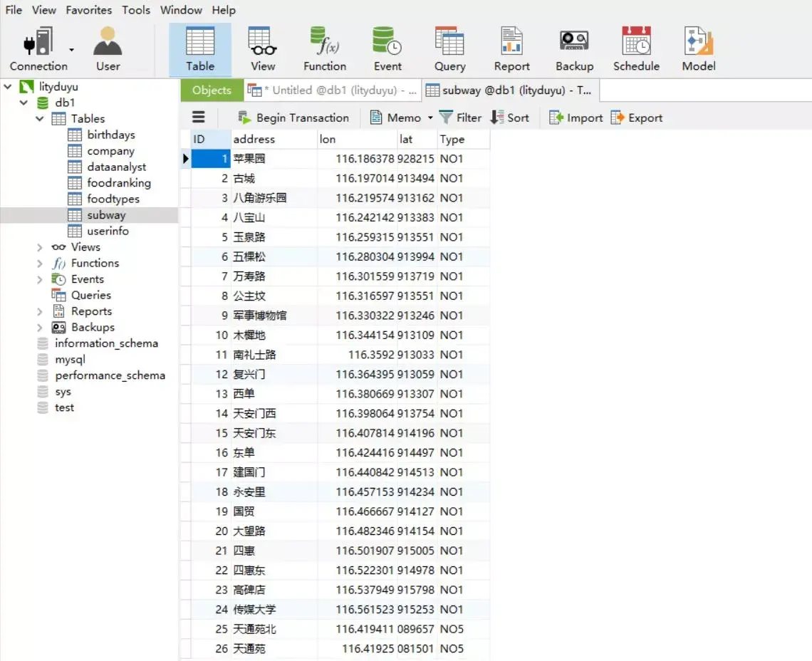Expand the Reports tree node

pos(40,311)
